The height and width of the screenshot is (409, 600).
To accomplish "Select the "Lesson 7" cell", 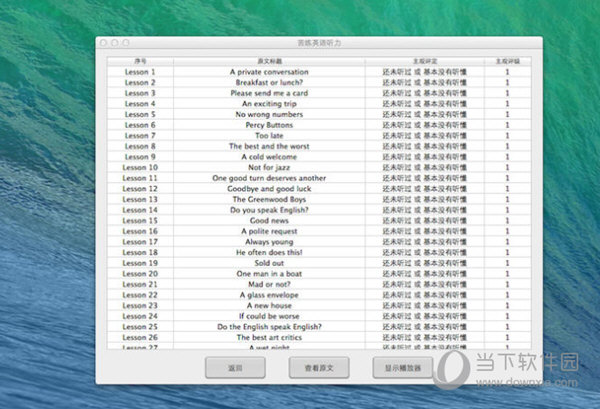I will point(140,135).
